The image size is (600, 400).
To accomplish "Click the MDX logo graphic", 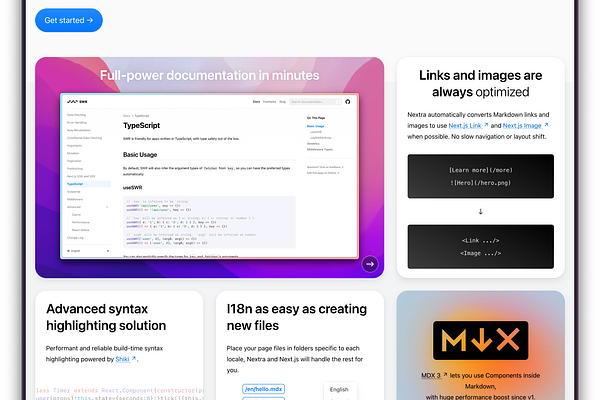I will pos(481,340).
